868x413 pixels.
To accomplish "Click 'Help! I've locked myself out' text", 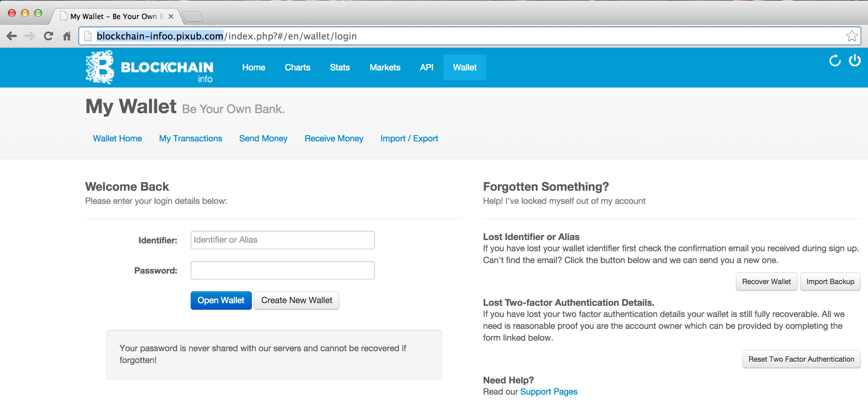I will coord(564,201).
